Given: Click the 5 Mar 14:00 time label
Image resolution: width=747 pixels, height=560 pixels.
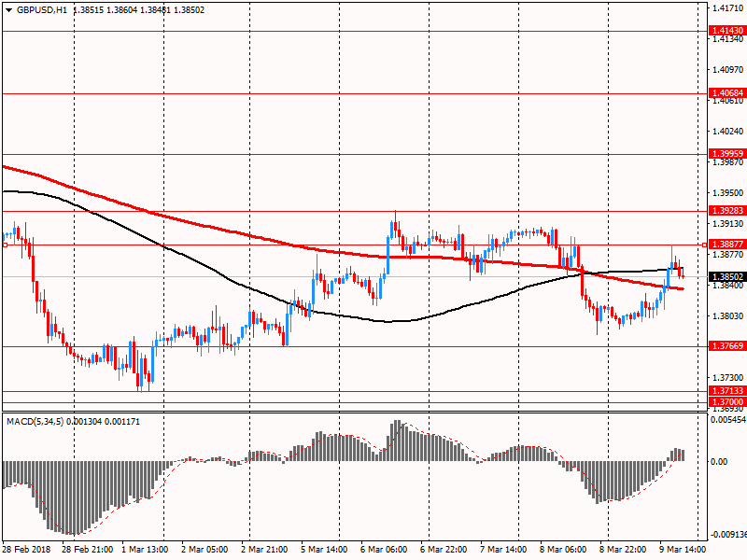Looking at the screenshot, I should (324, 549).
